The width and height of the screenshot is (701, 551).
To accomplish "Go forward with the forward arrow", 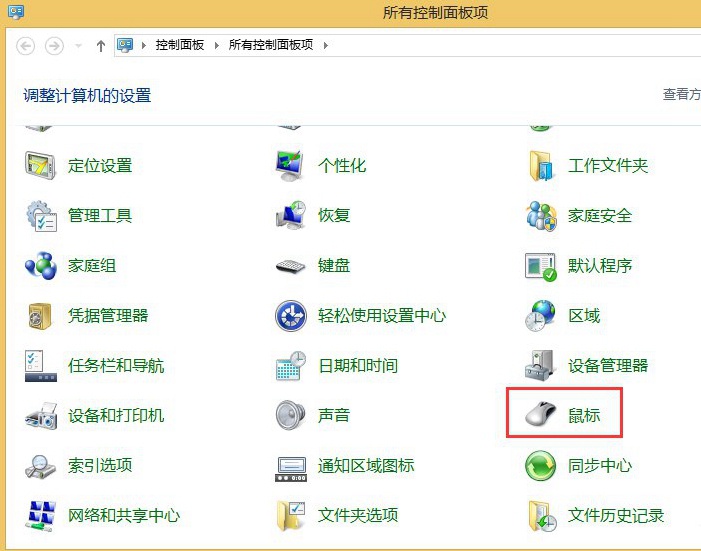I will (54, 46).
